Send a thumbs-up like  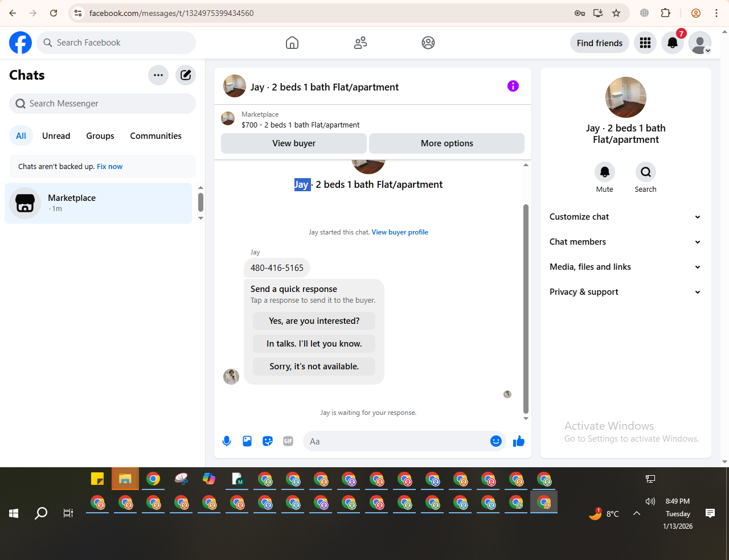(x=519, y=441)
